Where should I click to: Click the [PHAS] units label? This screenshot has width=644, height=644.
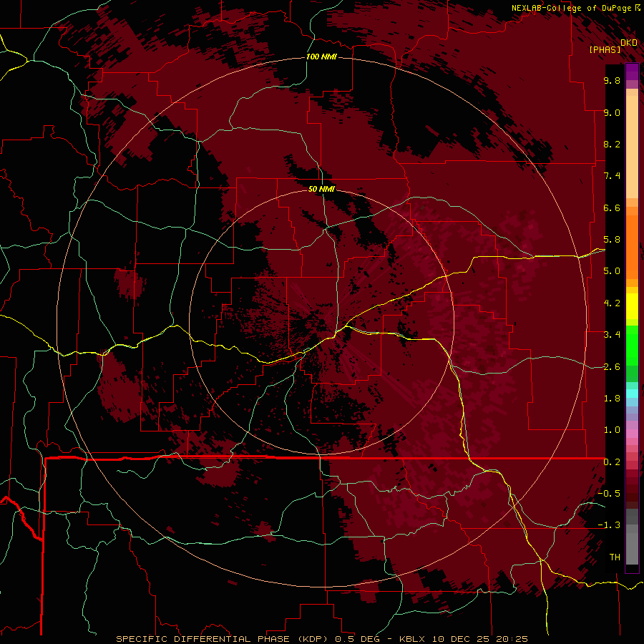pyautogui.click(x=605, y=49)
